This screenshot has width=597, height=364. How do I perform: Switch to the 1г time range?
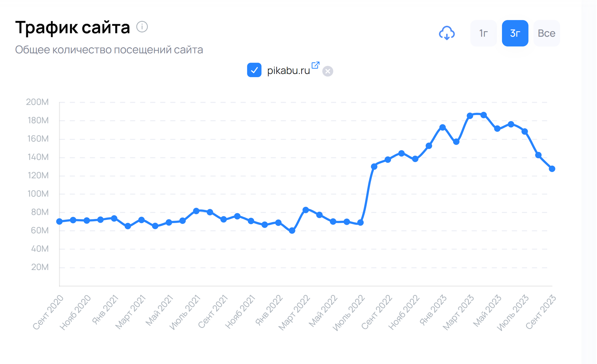point(483,33)
